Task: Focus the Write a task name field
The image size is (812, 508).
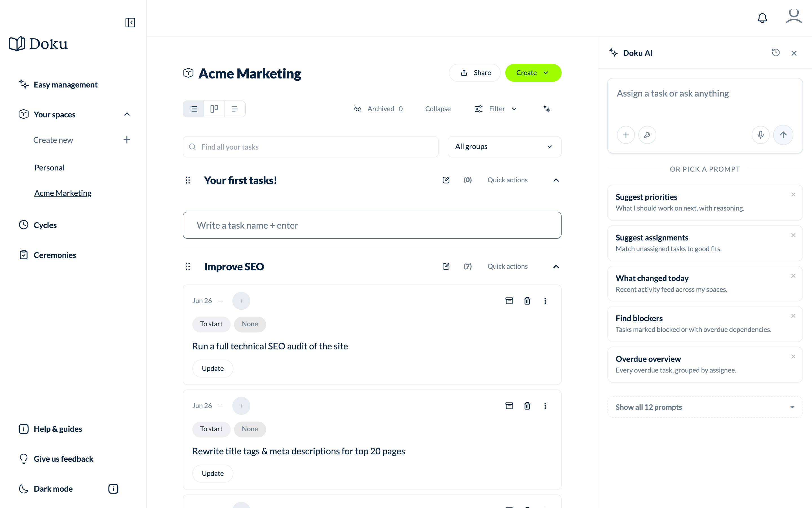Action: click(372, 225)
